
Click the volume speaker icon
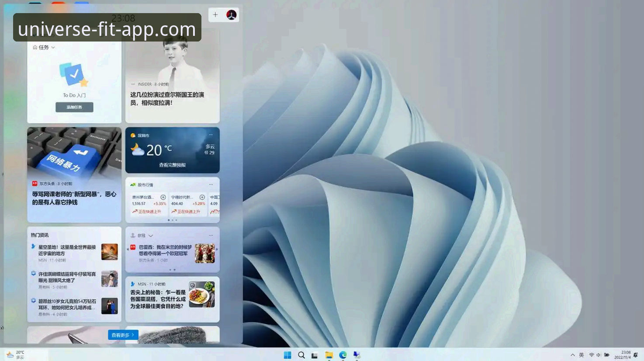pos(599,355)
